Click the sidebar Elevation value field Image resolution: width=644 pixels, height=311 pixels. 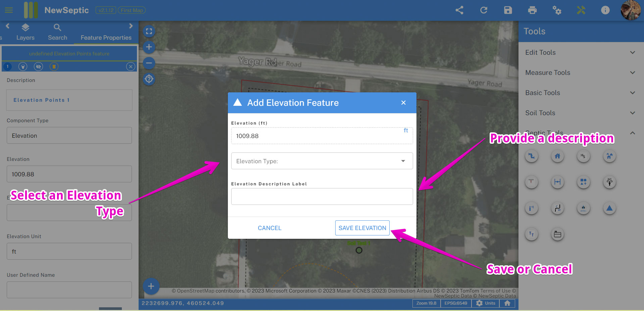click(69, 174)
